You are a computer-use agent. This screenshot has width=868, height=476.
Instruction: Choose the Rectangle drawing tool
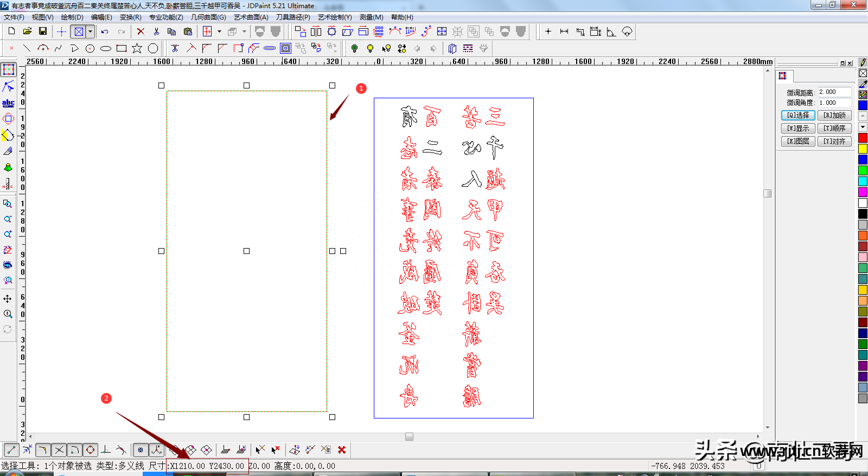(122, 48)
